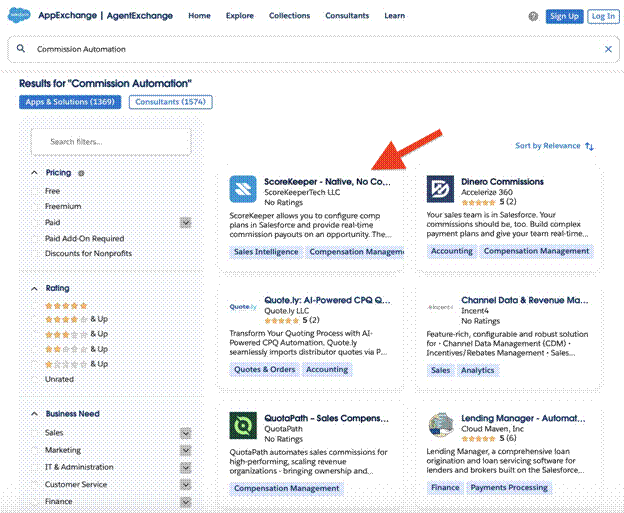Image resolution: width=624 pixels, height=513 pixels.
Task: Click the Lending Manager logo icon
Action: click(x=440, y=425)
